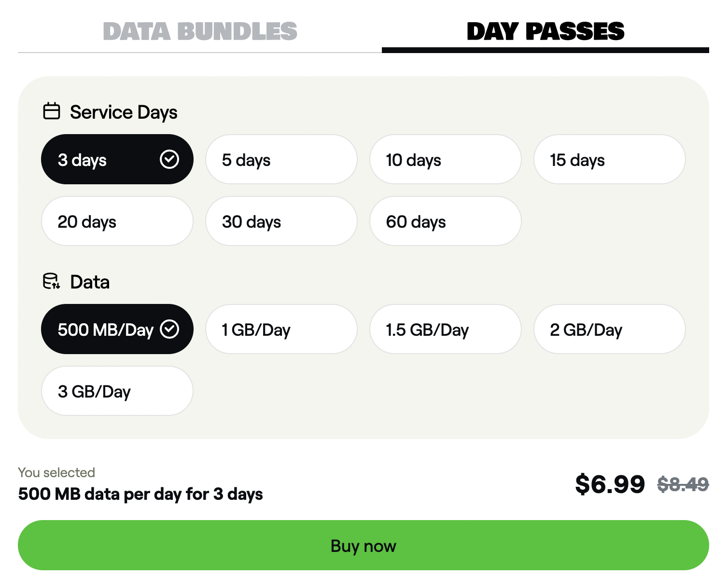Screen dimensions: 728x577
Task: Click the checkmark icon on 3 days
Action: click(169, 159)
